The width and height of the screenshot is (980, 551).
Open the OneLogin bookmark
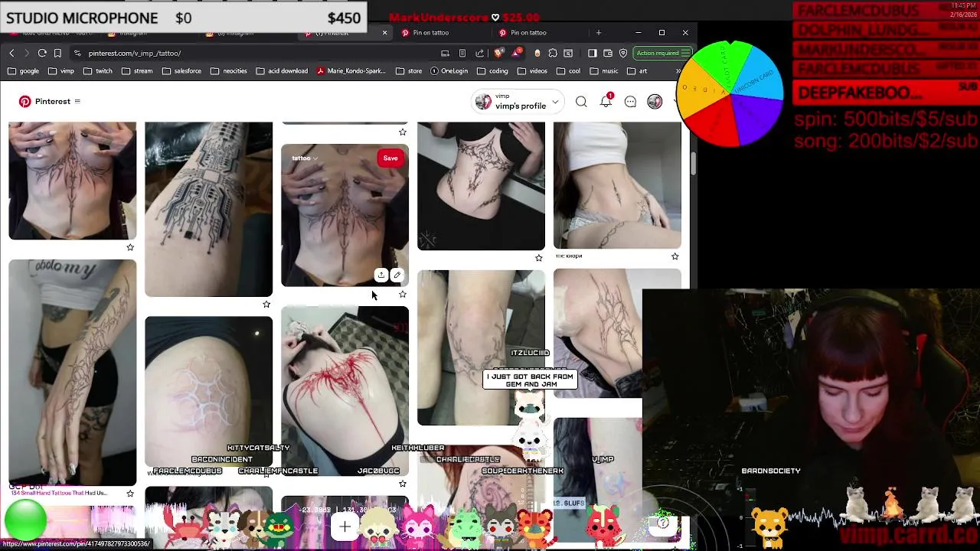[x=449, y=70]
